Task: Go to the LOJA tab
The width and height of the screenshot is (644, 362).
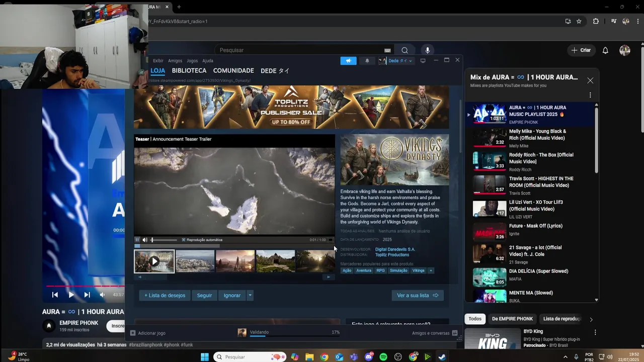Action: [x=157, y=71]
